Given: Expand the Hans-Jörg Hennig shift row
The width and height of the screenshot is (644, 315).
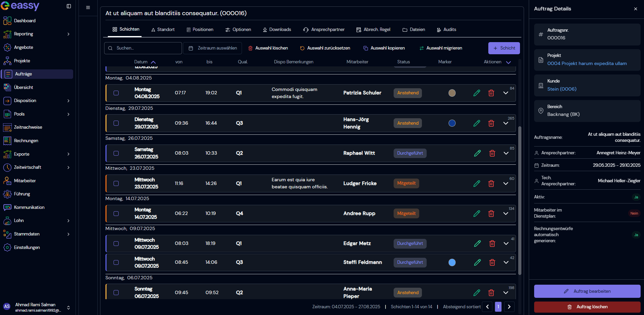Looking at the screenshot, I should pos(505,123).
